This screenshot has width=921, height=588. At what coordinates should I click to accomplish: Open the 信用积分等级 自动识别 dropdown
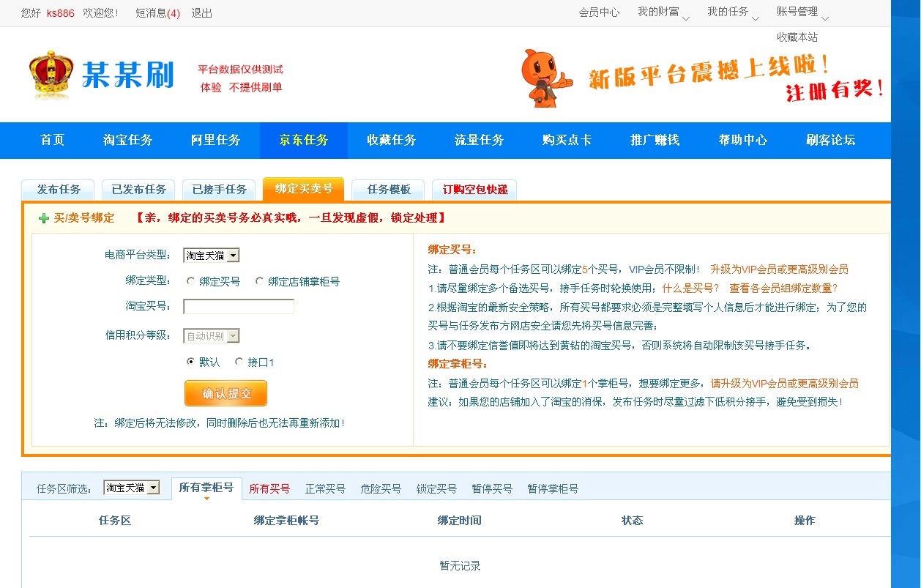pos(211,336)
